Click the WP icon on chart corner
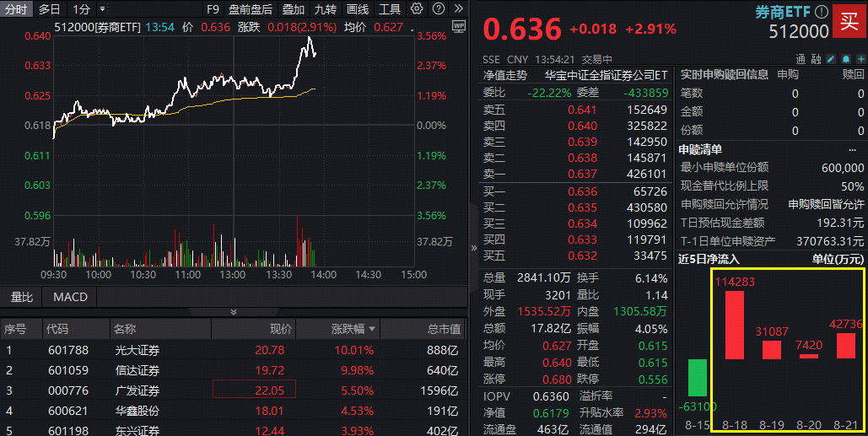The width and height of the screenshot is (868, 436). click(x=459, y=27)
